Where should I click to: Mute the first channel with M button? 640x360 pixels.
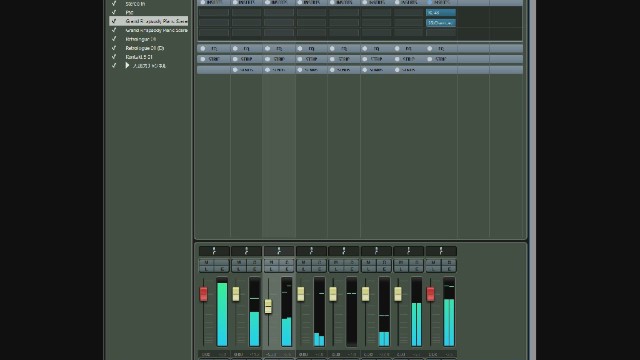point(207,262)
